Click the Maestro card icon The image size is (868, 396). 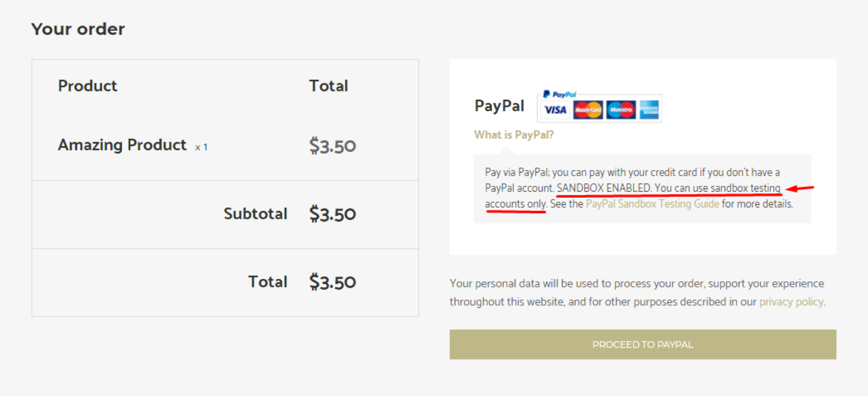pyautogui.click(x=621, y=110)
